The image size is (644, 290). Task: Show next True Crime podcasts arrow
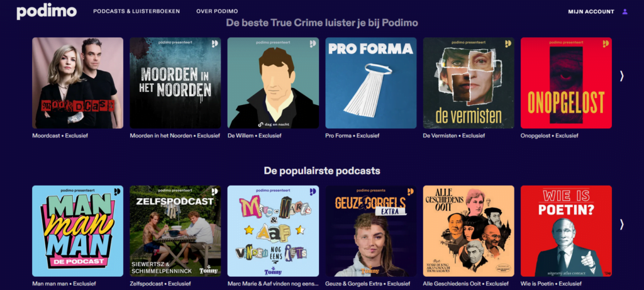(621, 75)
